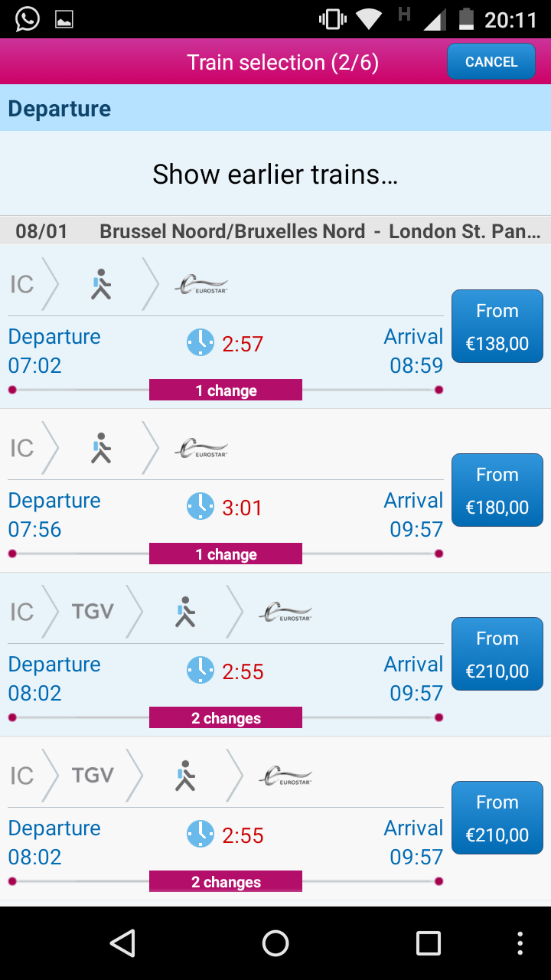Tap the Eurostar logo on the 07:02 train

click(201, 284)
